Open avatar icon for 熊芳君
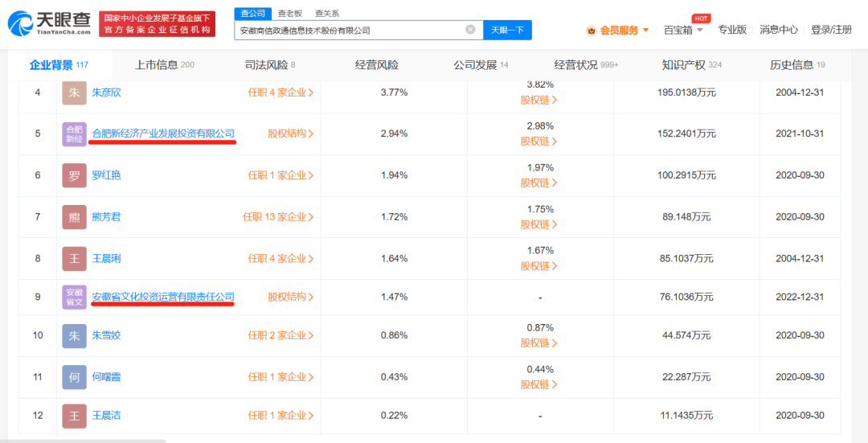This screenshot has height=443, width=868. 74,217
